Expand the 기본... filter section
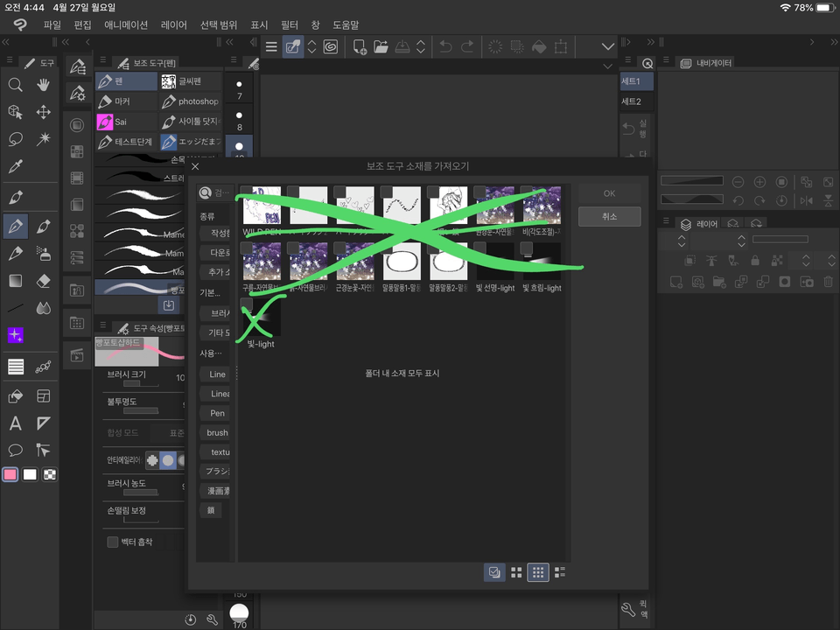The image size is (840, 630). pyautogui.click(x=209, y=292)
